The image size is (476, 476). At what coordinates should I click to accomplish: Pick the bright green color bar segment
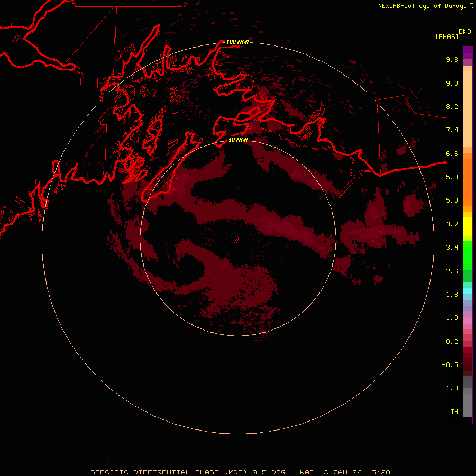[467, 255]
